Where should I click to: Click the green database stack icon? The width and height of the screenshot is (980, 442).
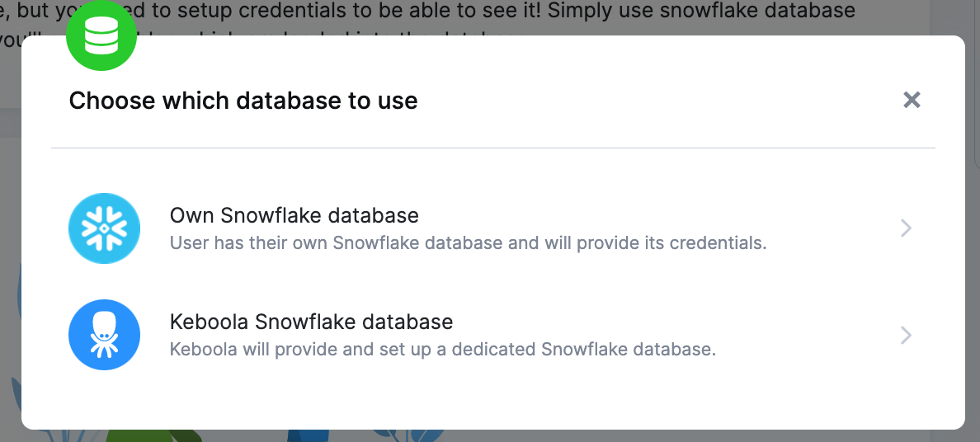pos(101,35)
